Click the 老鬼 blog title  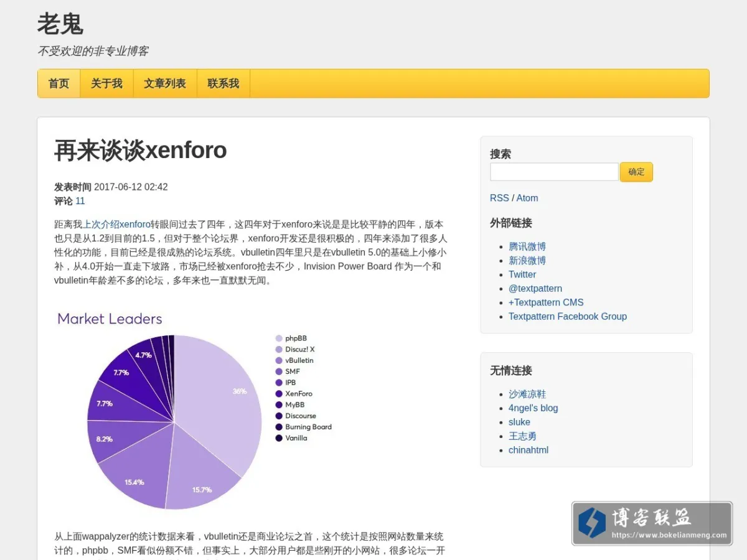click(60, 24)
